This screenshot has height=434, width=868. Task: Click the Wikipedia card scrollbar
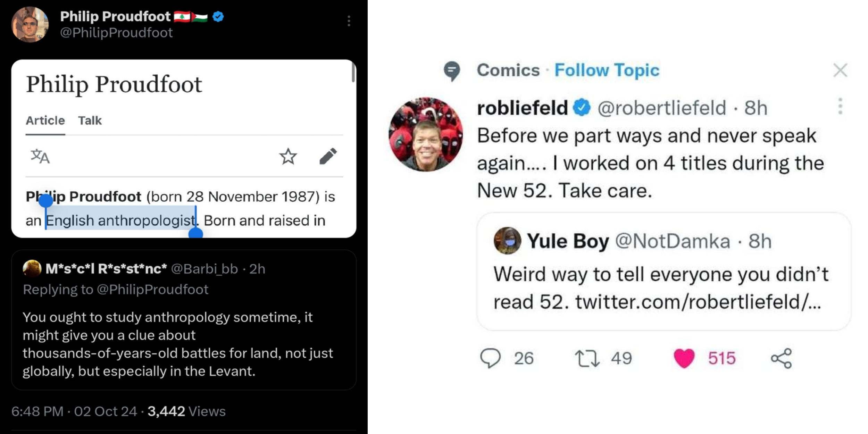(353, 72)
